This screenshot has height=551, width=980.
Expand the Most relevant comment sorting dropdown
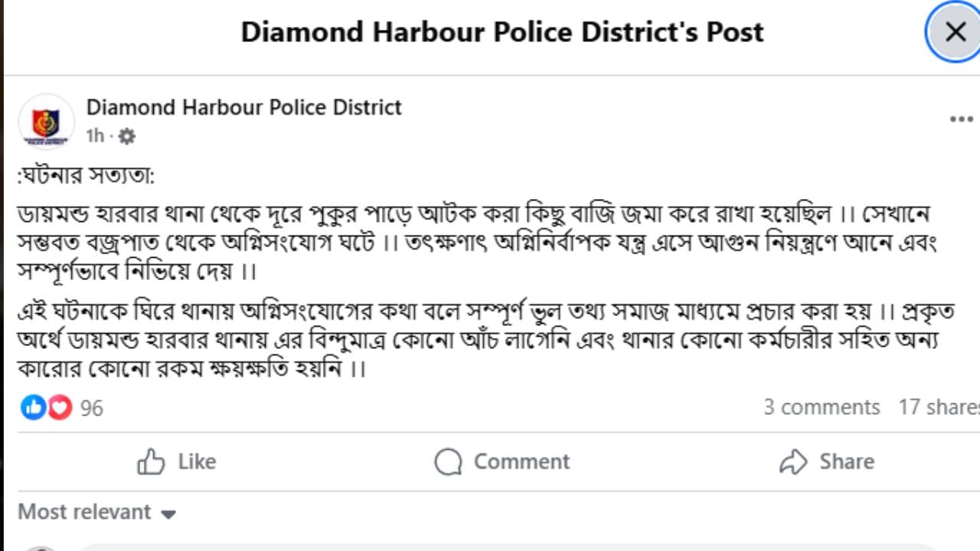[x=84, y=512]
